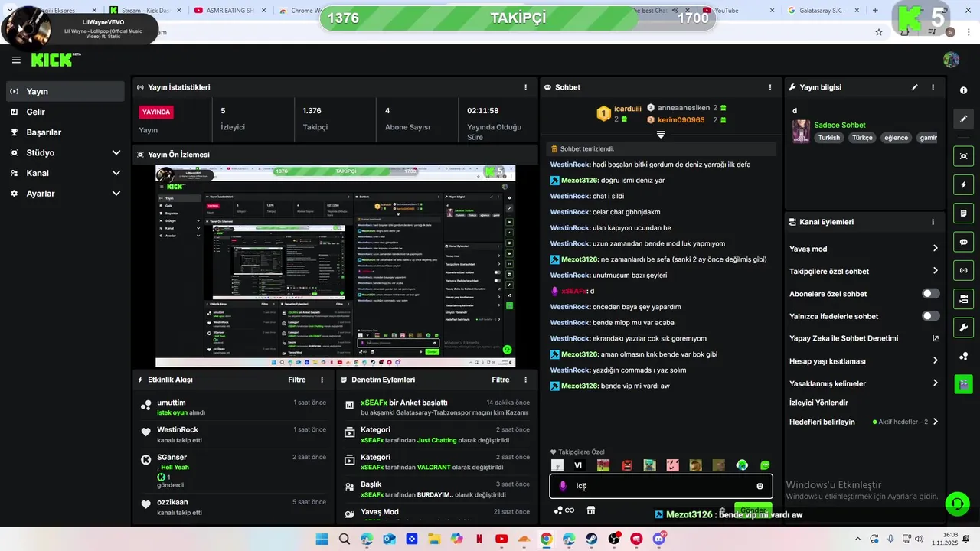
Task: Open the Yayın İstatistikleri panel options menu
Action: click(525, 87)
